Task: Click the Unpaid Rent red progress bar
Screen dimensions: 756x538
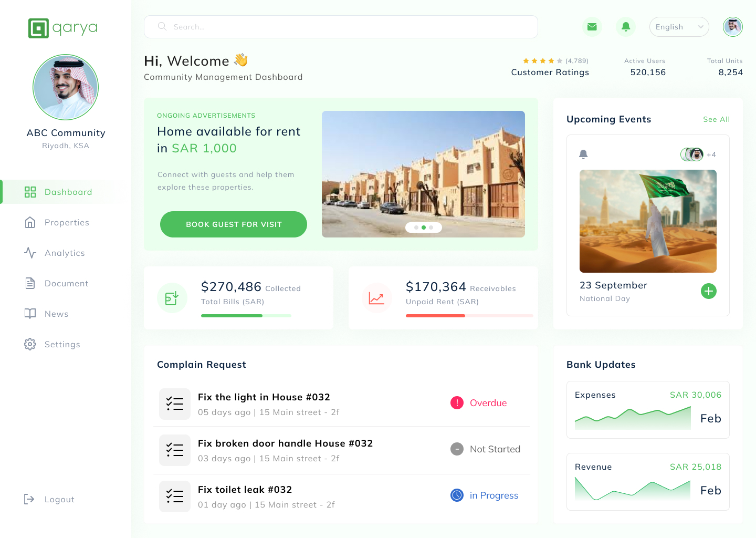Action: point(469,316)
